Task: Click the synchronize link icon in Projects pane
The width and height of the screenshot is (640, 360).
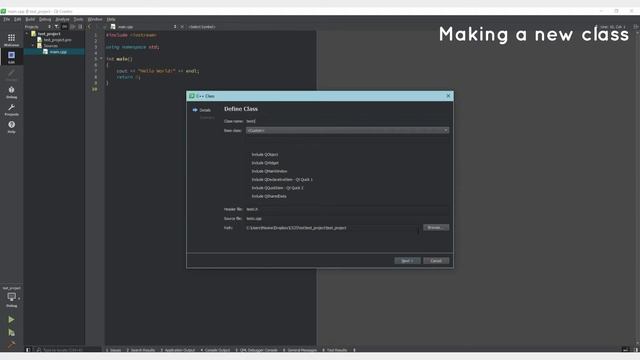Action: [x=64, y=27]
